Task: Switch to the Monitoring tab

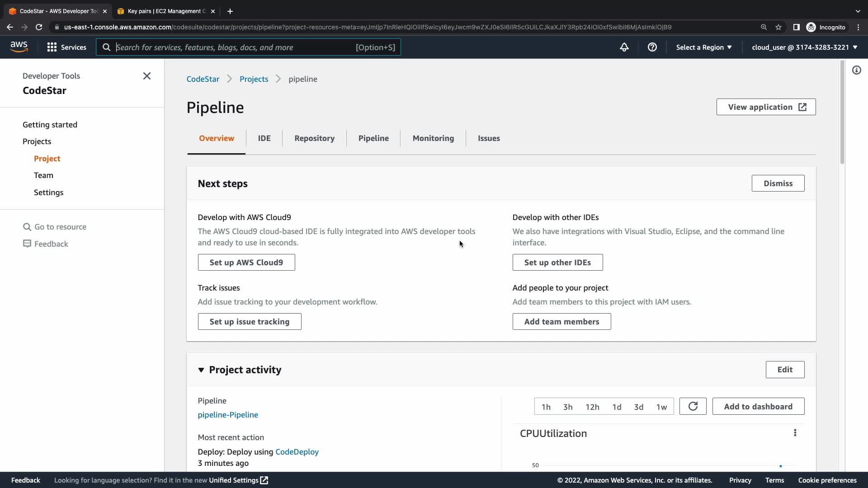Action: click(433, 138)
